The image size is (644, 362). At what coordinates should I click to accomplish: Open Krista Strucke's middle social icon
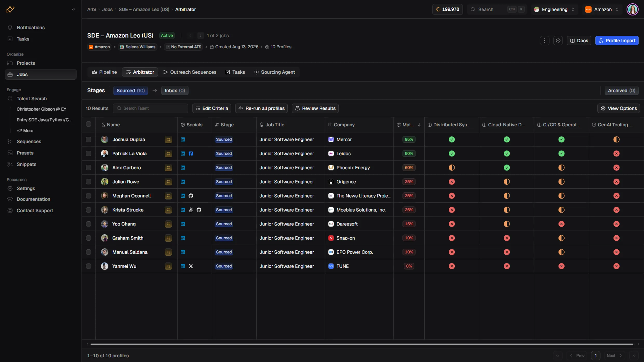[191, 210]
